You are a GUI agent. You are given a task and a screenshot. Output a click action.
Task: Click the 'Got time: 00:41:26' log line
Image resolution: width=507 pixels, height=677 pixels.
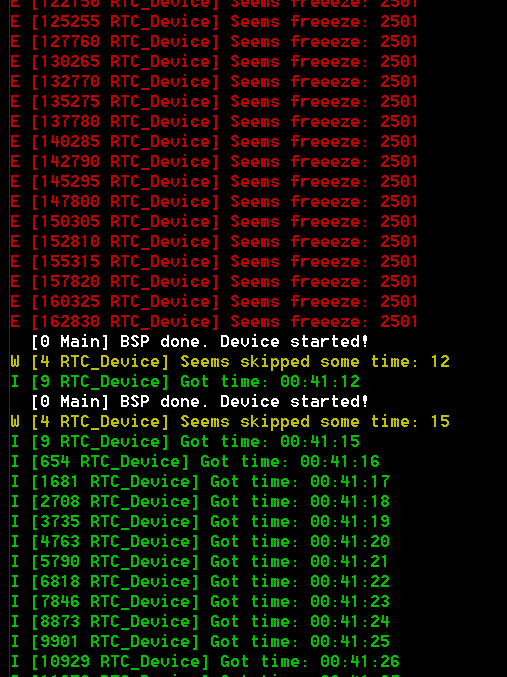pyautogui.click(x=205, y=661)
